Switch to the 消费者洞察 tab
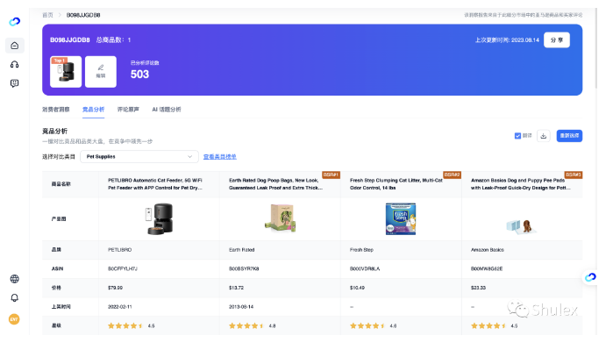Image resolution: width=613 pixels, height=364 pixels. 56,110
